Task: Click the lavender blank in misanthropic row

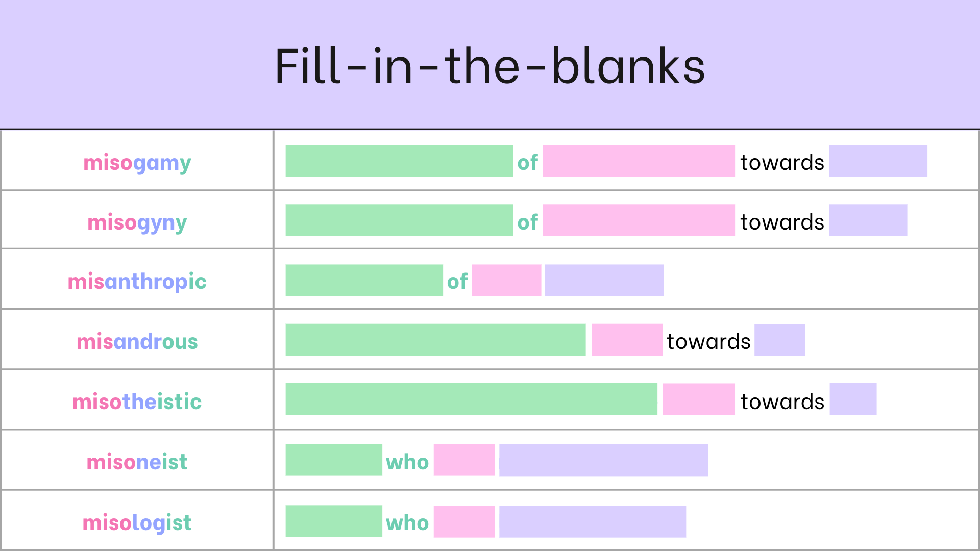Action: tap(604, 281)
